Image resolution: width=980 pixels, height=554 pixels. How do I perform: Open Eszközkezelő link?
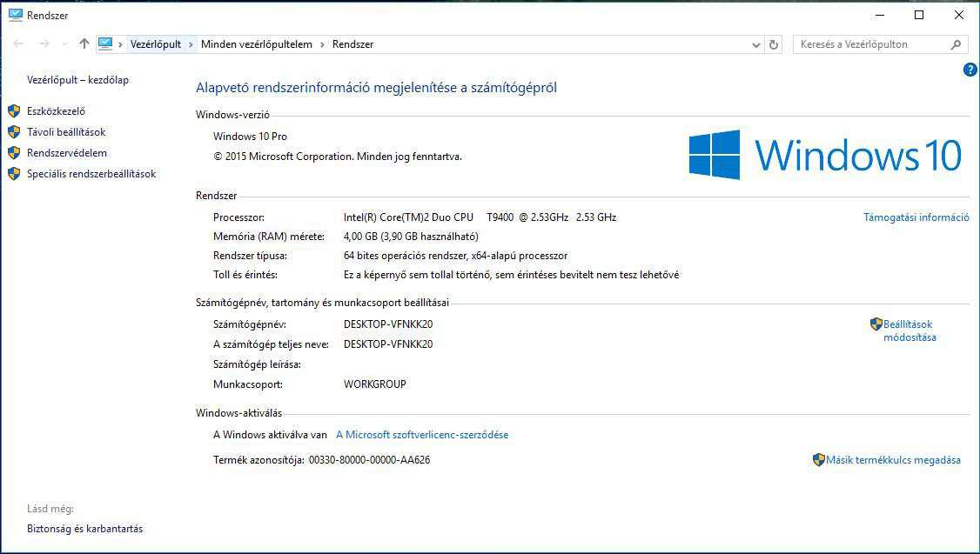click(56, 111)
